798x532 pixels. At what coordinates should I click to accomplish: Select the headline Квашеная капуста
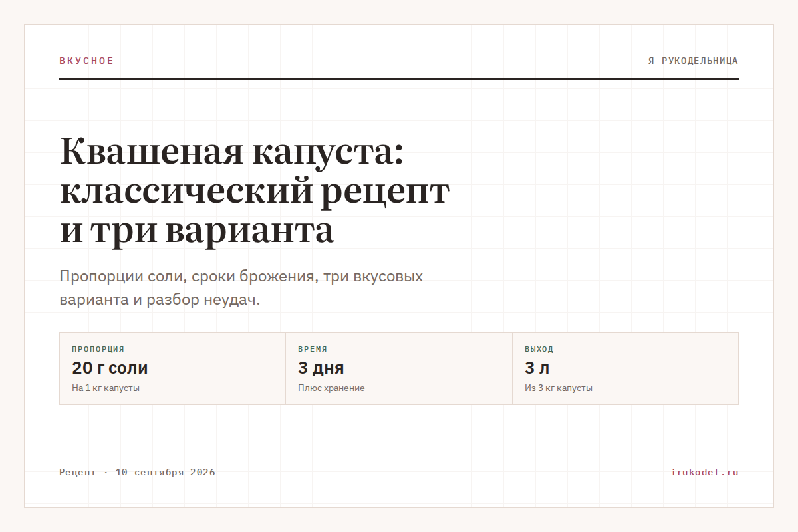click(255, 190)
